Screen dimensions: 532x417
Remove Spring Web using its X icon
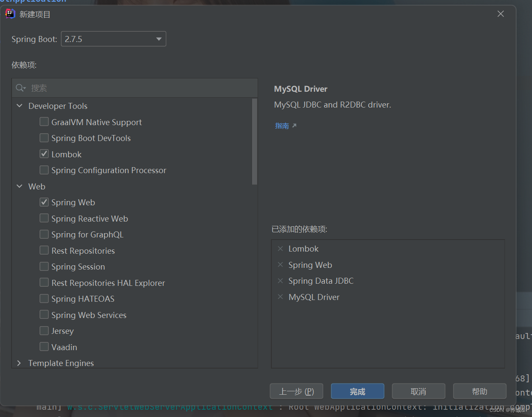pos(280,264)
